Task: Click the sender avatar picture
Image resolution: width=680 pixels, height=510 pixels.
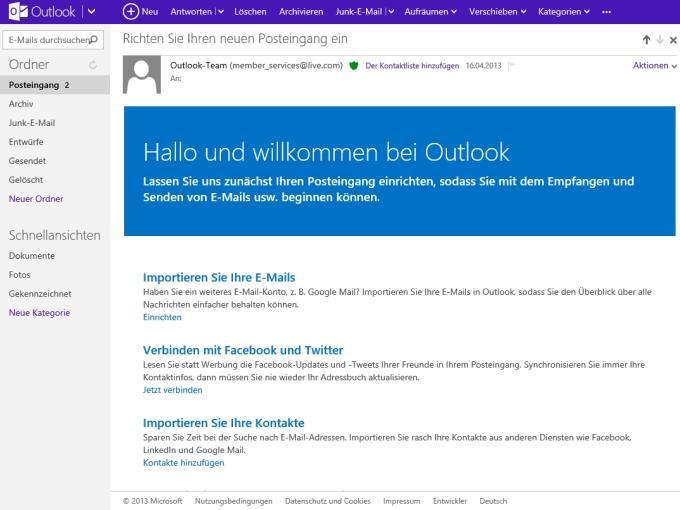Action: [x=142, y=75]
